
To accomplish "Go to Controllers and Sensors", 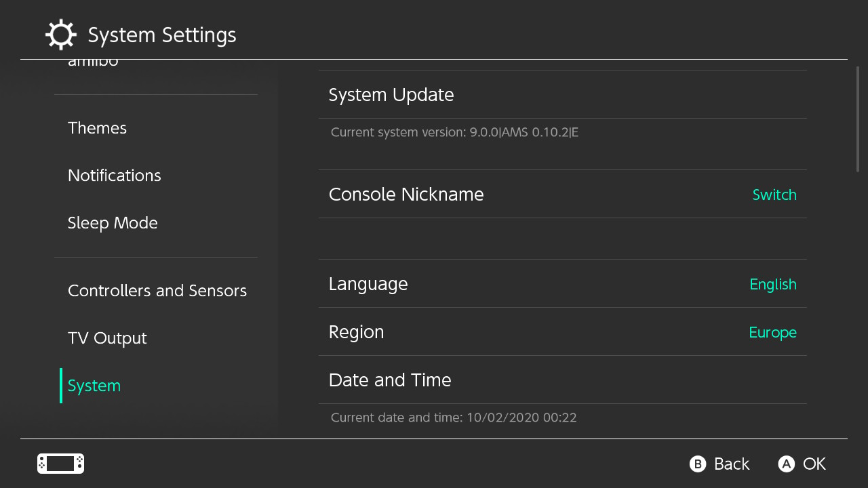I will 156,291.
